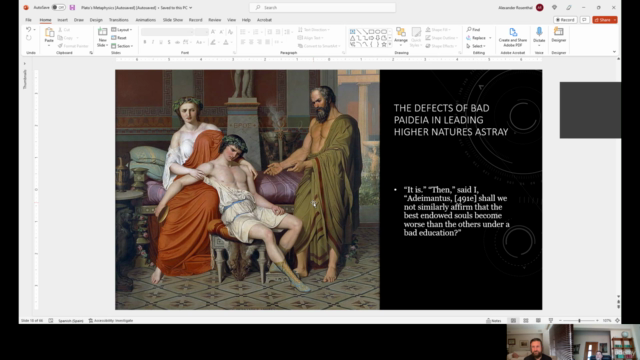The width and height of the screenshot is (640, 360).
Task: Click Normal view icon in status bar
Action: click(513, 320)
